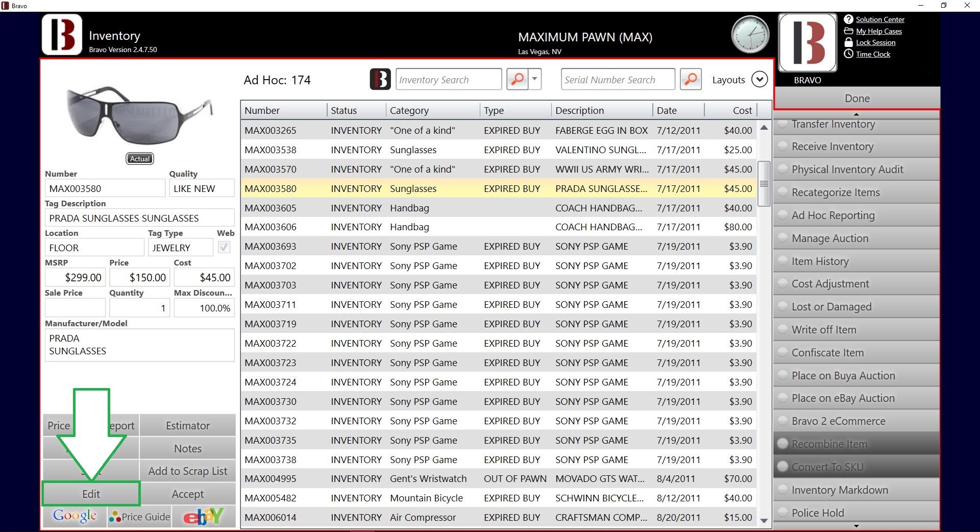Viewport: 980px width, 532px height.
Task: Click the Solution Center help icon
Action: click(x=848, y=19)
